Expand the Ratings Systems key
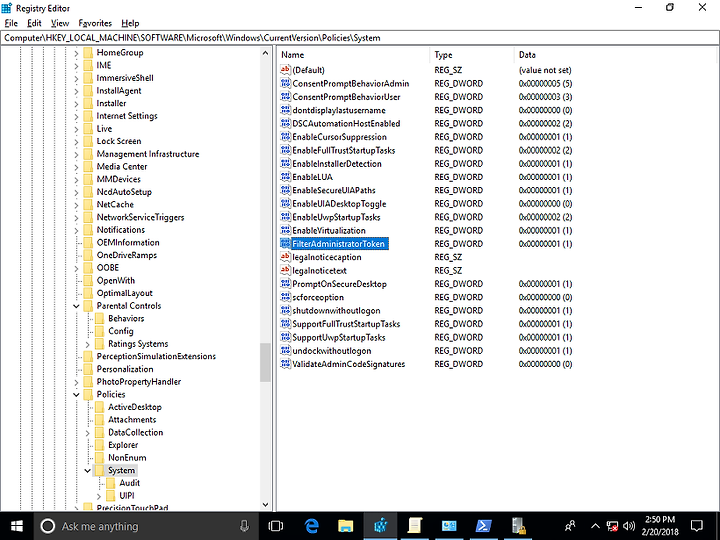This screenshot has height=540, width=720. [88, 344]
